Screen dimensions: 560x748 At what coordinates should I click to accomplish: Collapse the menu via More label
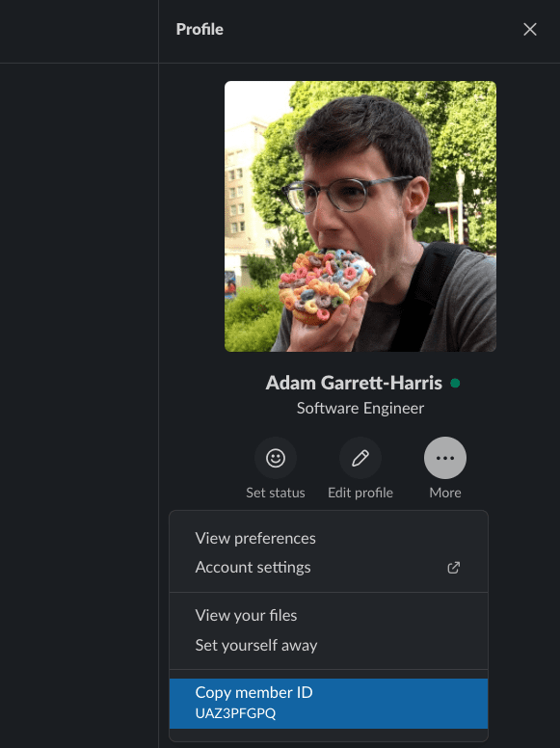point(445,493)
